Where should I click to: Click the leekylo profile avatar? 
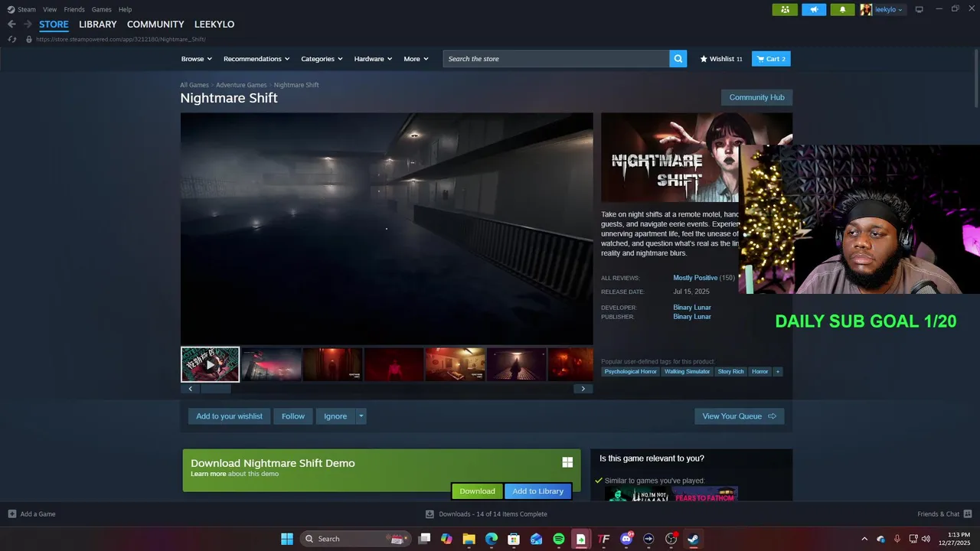tap(866, 9)
